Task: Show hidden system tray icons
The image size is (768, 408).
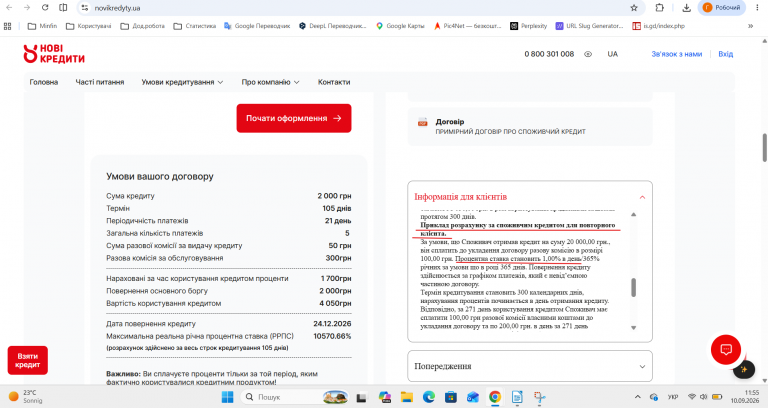Action: coord(637,397)
